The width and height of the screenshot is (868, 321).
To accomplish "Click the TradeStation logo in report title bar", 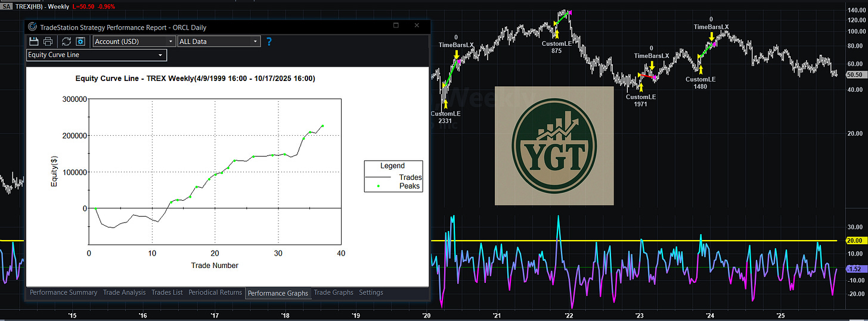I will coord(32,27).
